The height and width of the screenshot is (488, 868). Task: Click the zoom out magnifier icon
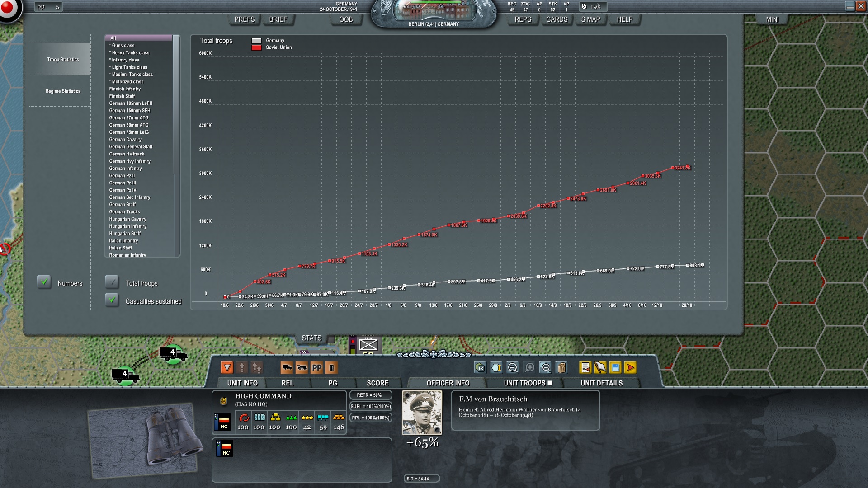513,368
